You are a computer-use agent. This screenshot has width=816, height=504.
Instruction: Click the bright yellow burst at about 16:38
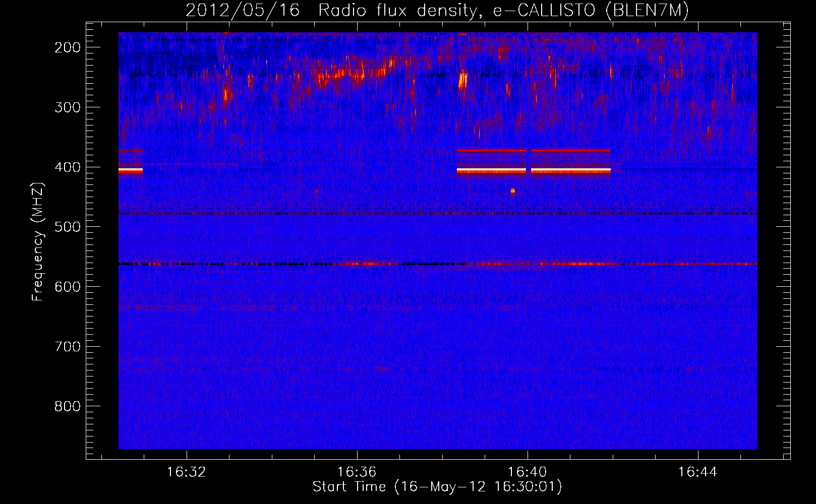click(x=462, y=80)
